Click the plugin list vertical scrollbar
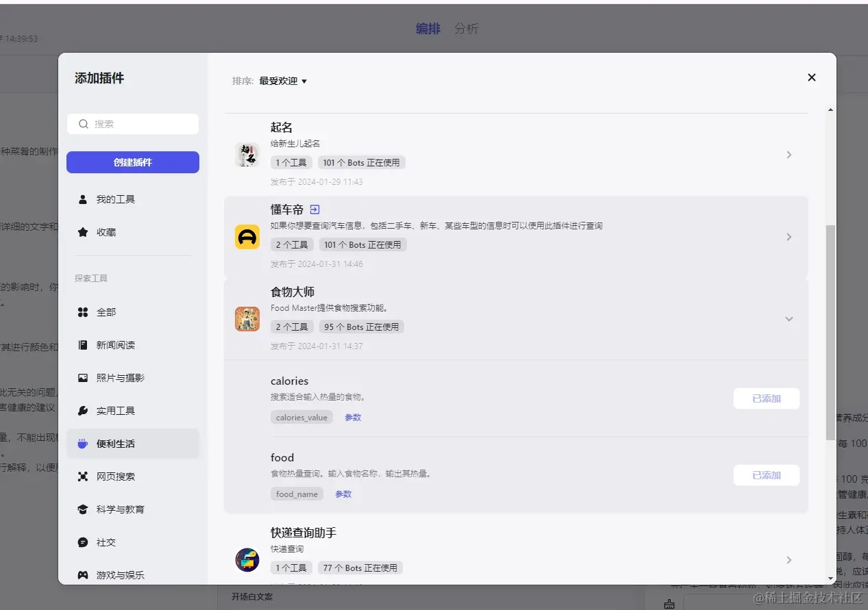 click(830, 332)
